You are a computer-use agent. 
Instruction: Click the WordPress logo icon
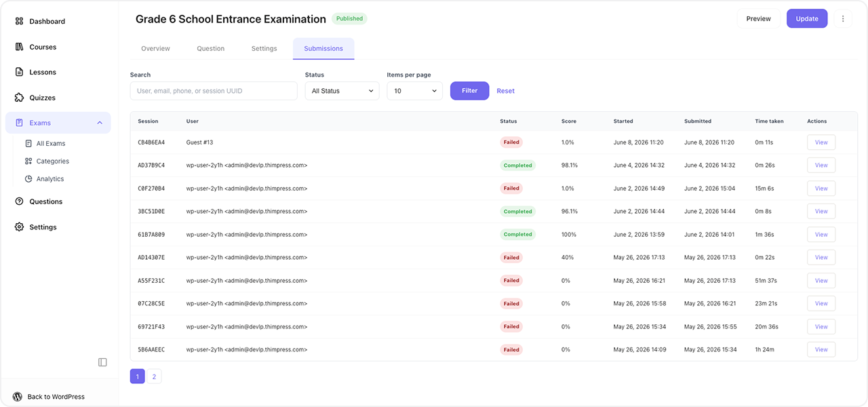[x=18, y=397]
